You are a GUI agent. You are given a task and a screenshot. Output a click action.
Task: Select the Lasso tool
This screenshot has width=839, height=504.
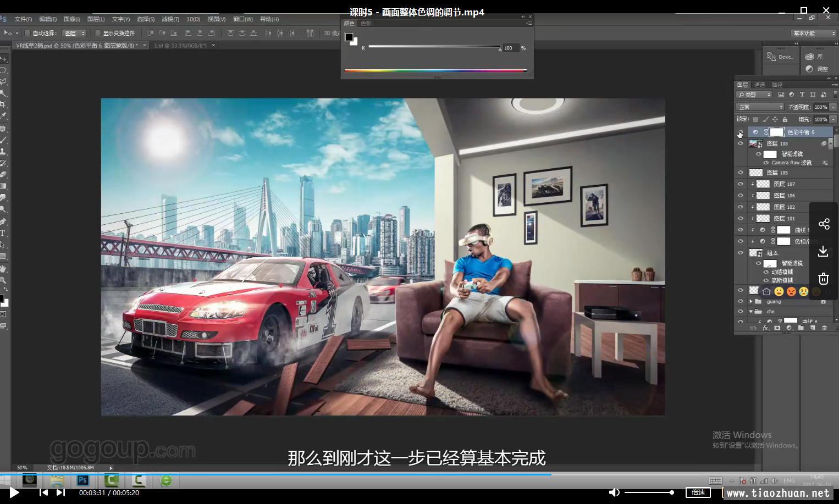pyautogui.click(x=3, y=81)
